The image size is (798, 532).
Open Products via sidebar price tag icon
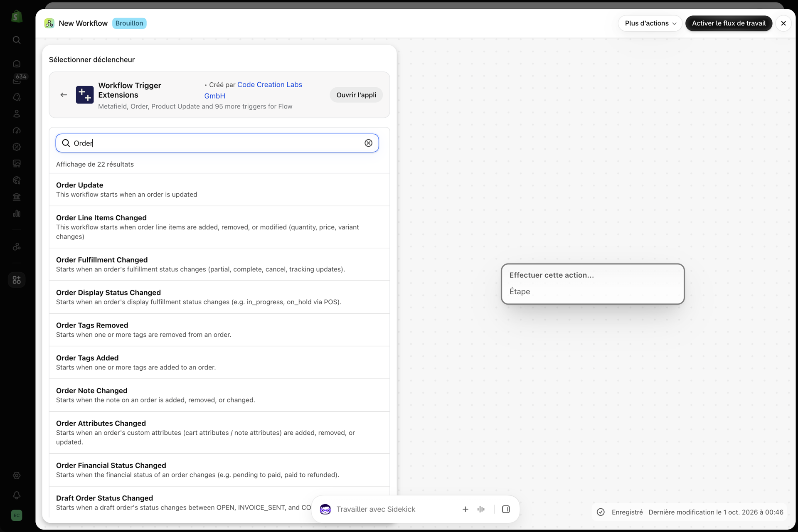(x=17, y=97)
